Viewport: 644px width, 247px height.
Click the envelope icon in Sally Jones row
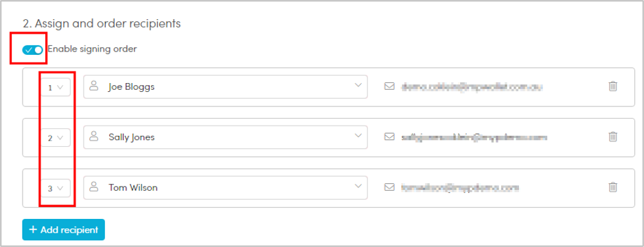389,137
